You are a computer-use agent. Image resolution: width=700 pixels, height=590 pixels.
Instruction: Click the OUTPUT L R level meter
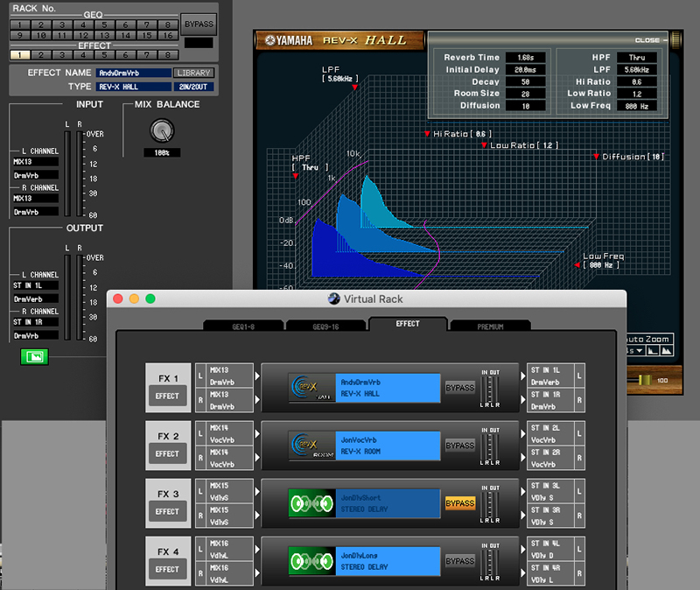coord(73,297)
